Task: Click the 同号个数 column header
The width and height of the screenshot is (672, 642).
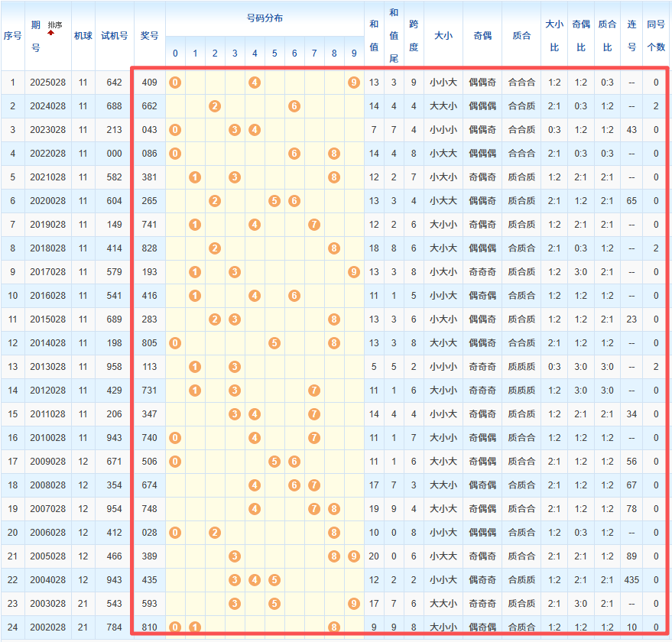Action: [655, 35]
